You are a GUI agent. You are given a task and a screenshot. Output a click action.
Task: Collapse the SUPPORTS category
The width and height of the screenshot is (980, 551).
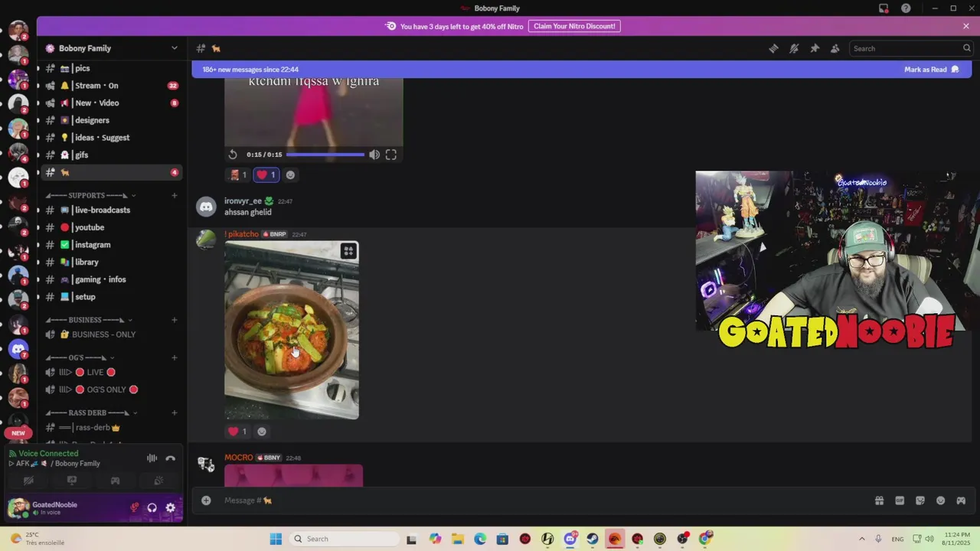pyautogui.click(x=90, y=195)
